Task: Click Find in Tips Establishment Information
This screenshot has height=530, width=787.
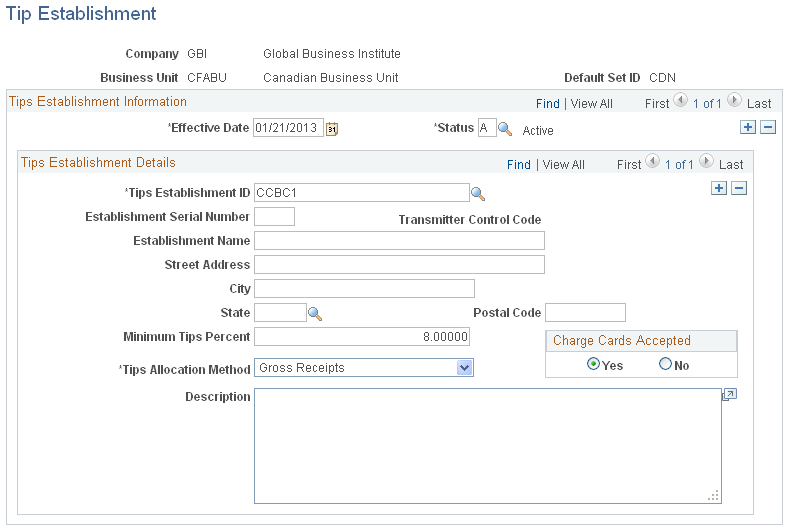Action: 548,104
